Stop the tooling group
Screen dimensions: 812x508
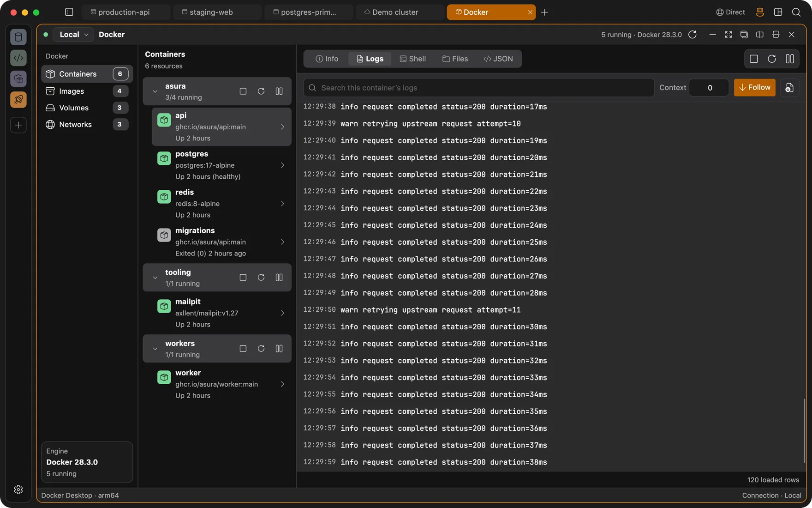point(243,278)
